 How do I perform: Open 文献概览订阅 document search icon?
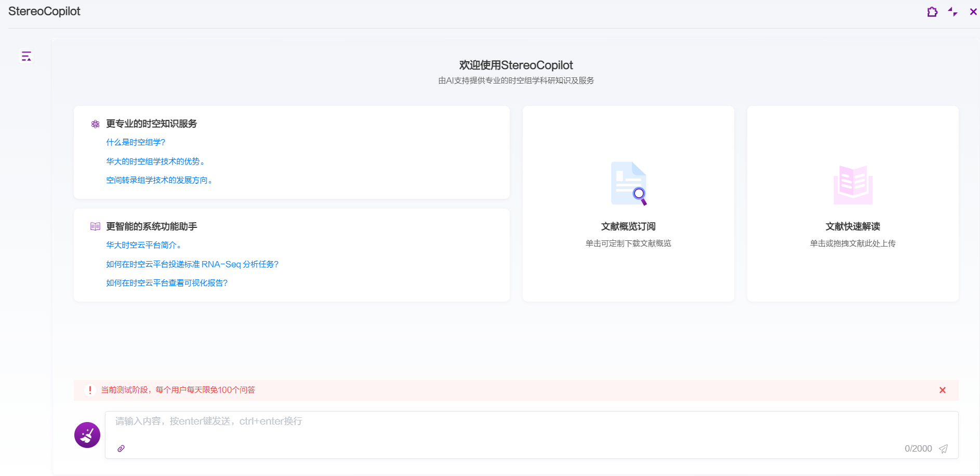(628, 183)
